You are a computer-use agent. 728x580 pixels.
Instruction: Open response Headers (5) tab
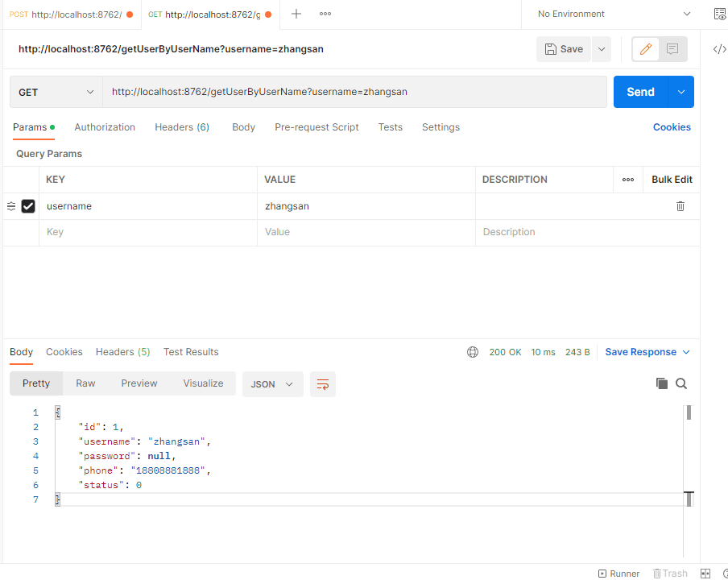tap(123, 352)
